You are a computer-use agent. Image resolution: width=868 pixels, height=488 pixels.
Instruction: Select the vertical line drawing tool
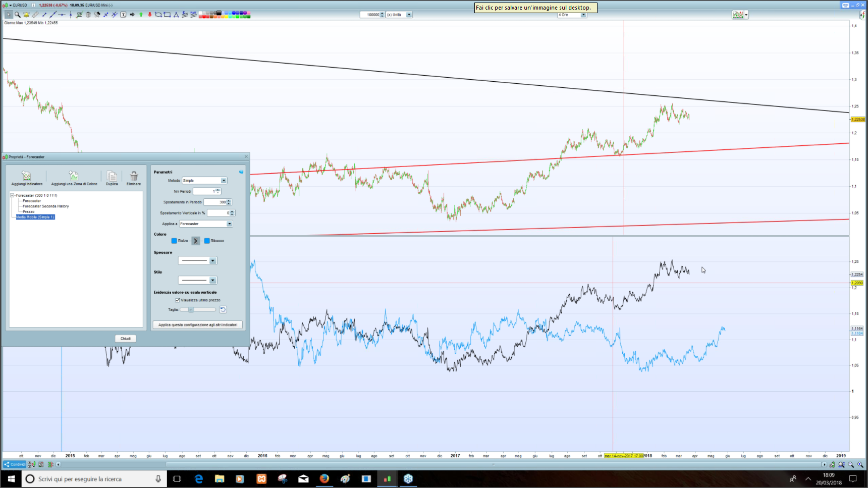[x=71, y=15]
